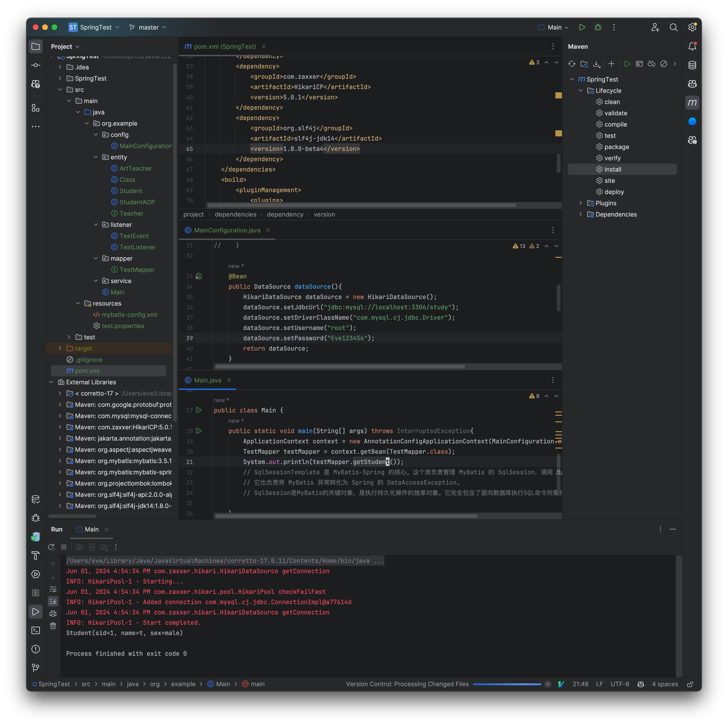Collapse the entity package node
The image size is (728, 726).
tap(96, 157)
